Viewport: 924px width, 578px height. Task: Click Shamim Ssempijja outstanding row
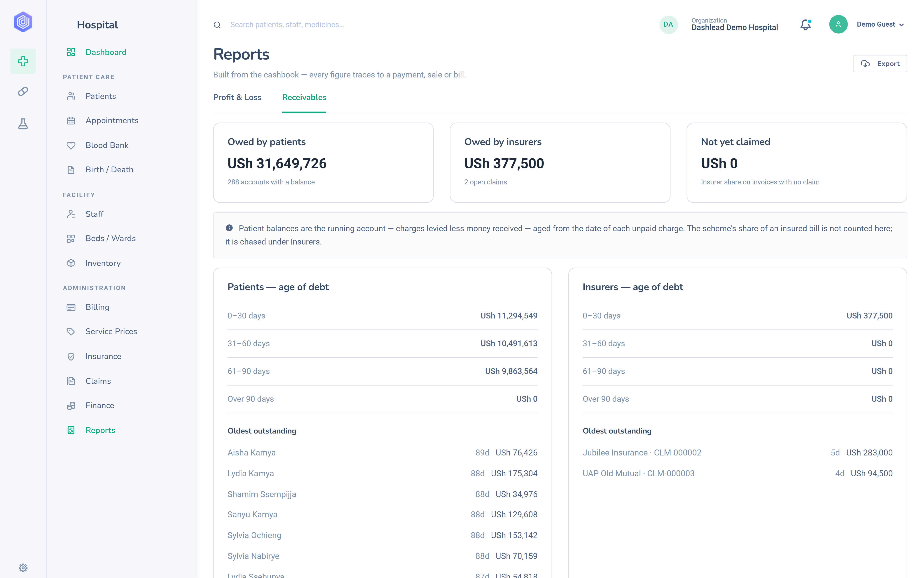point(382,494)
